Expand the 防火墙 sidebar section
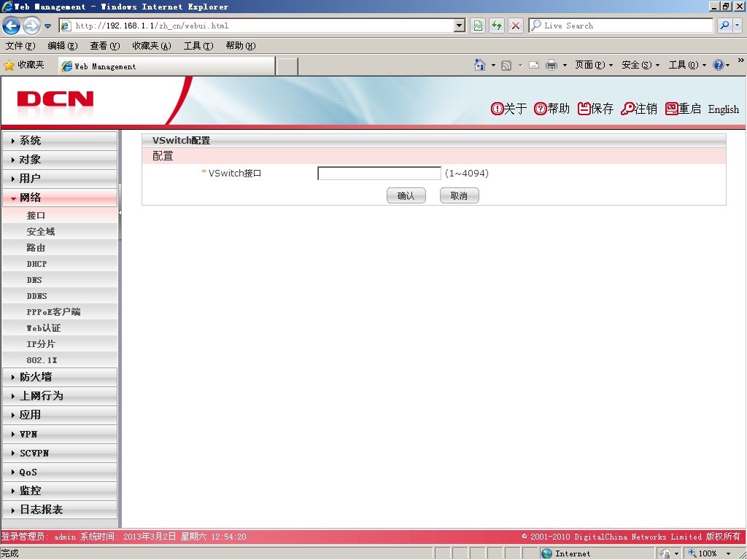 pyautogui.click(x=60, y=377)
